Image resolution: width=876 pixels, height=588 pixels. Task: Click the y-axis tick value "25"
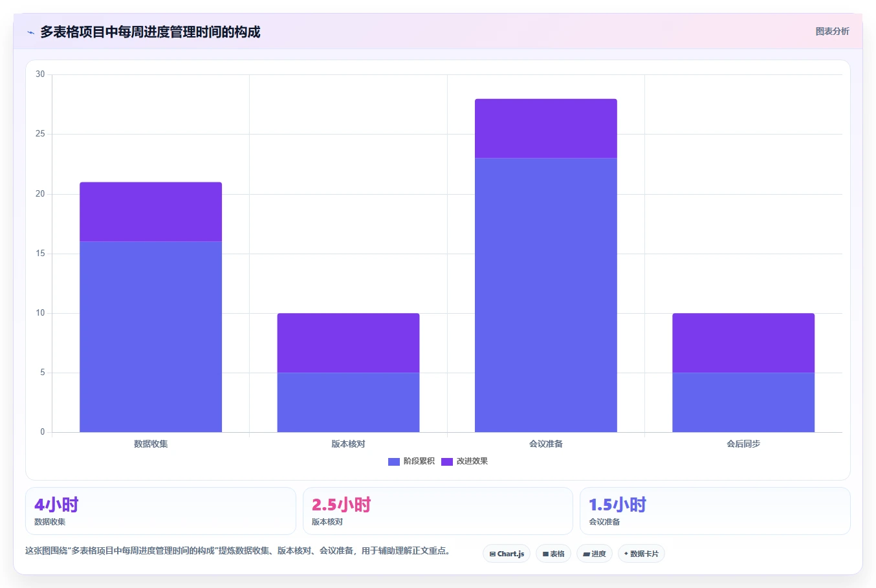[x=40, y=134]
